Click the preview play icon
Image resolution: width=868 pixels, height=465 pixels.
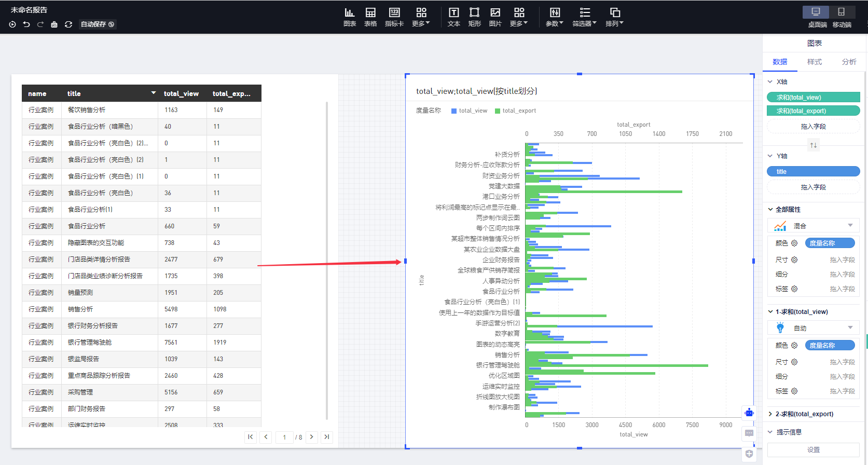12,24
